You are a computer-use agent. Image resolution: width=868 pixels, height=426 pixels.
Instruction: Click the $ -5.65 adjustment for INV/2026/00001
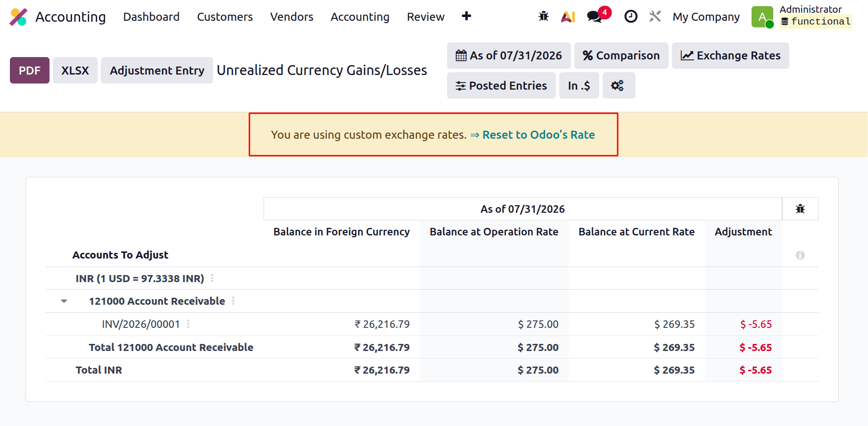tap(756, 324)
